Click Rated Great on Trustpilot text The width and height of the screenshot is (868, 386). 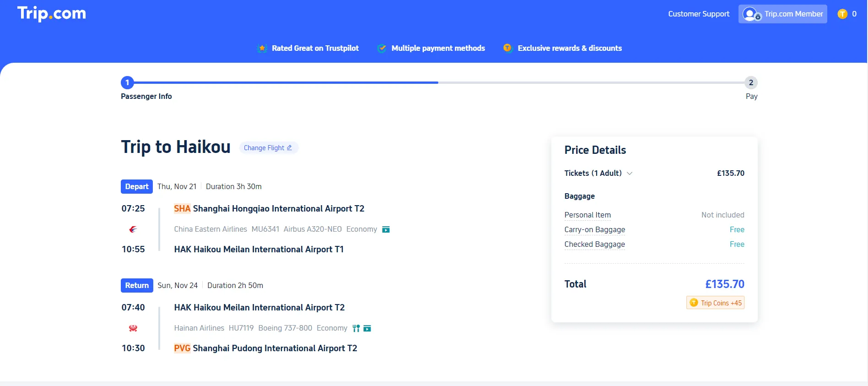[315, 48]
